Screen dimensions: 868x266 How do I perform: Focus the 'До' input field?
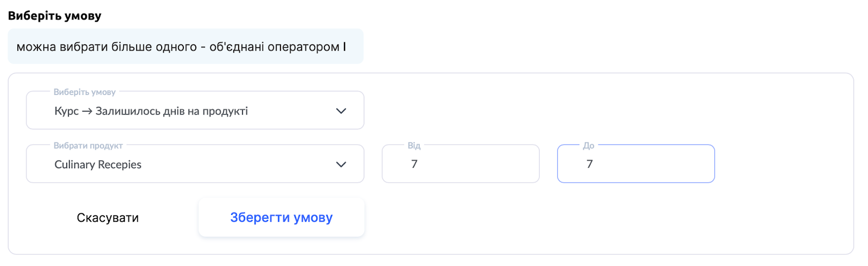point(635,164)
